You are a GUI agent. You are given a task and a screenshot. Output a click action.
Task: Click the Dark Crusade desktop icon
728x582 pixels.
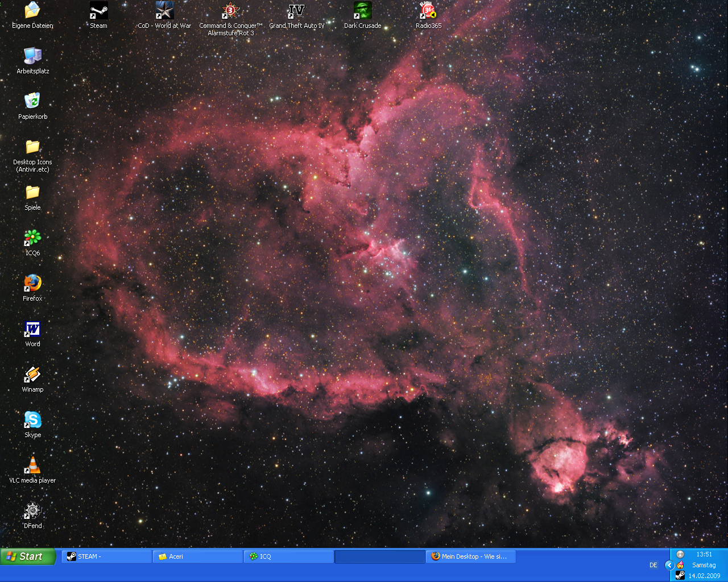(x=362, y=11)
